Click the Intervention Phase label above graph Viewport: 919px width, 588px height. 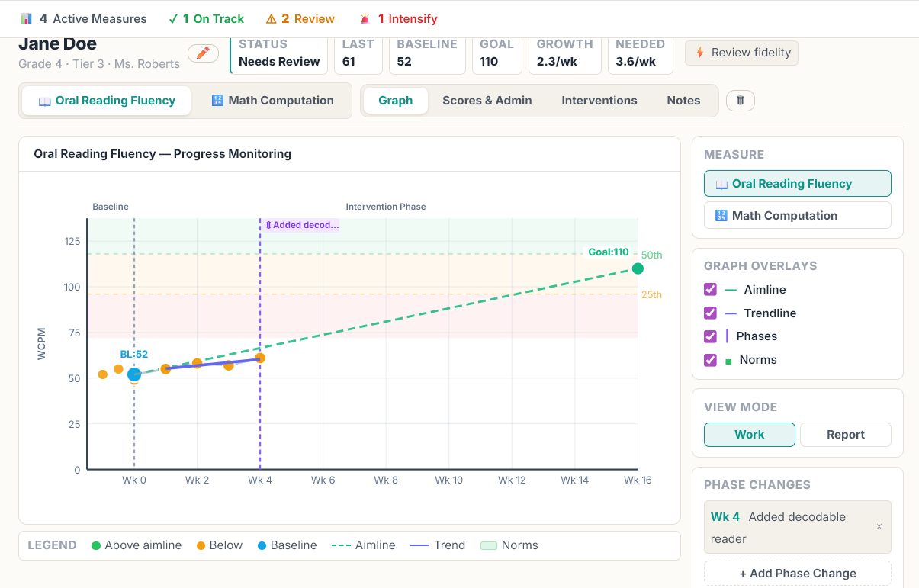[x=386, y=207]
